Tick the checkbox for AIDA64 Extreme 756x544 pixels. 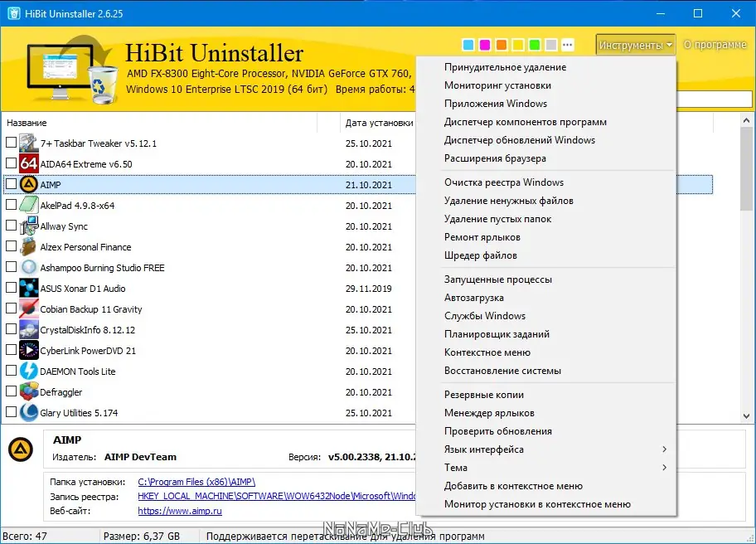click(x=11, y=163)
